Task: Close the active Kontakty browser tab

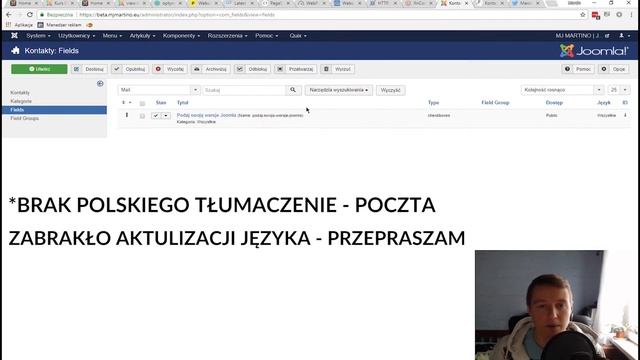Action: pos(467,3)
